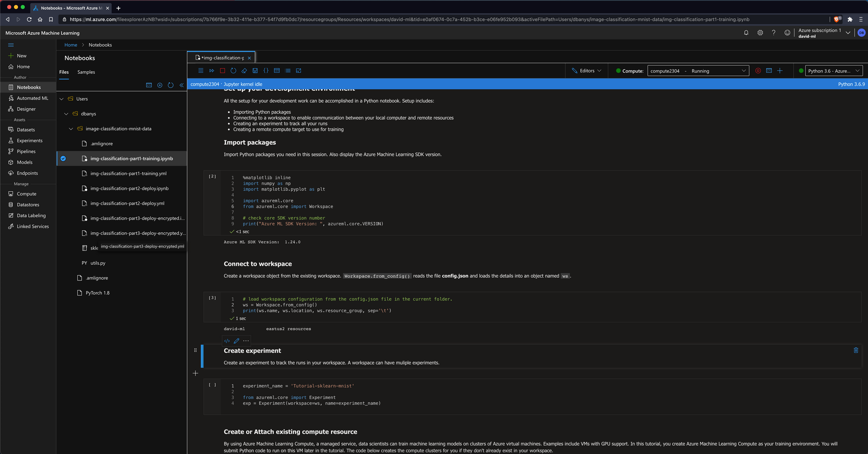Viewport: 868px width, 454px height.
Task: Open the notebook toolbar terminal icon
Action: 277,71
